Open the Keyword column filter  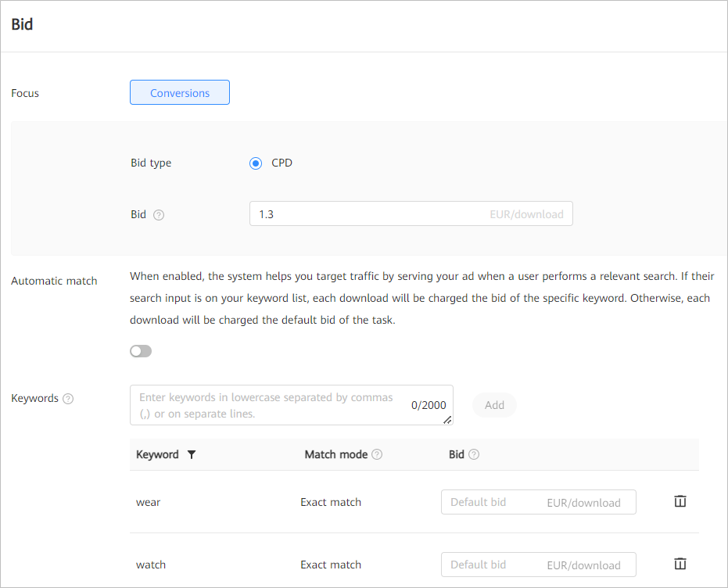click(190, 454)
